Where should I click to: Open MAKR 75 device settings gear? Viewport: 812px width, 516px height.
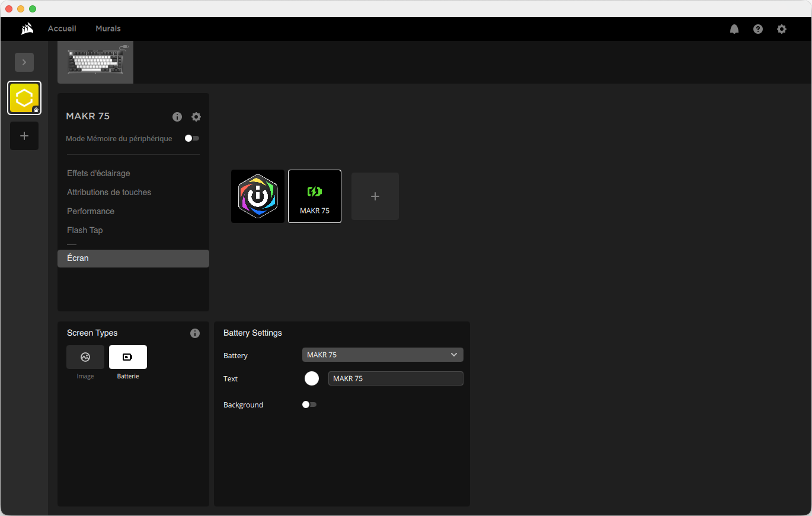pos(196,117)
